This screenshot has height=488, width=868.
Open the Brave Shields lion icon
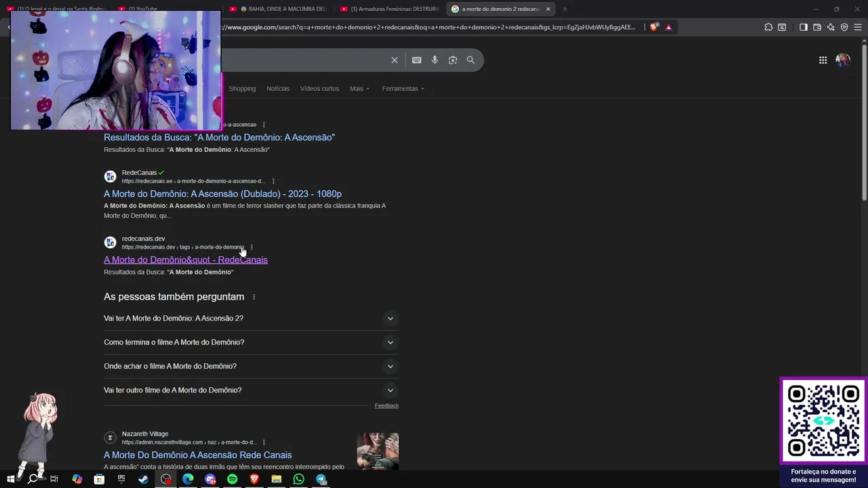pos(654,27)
